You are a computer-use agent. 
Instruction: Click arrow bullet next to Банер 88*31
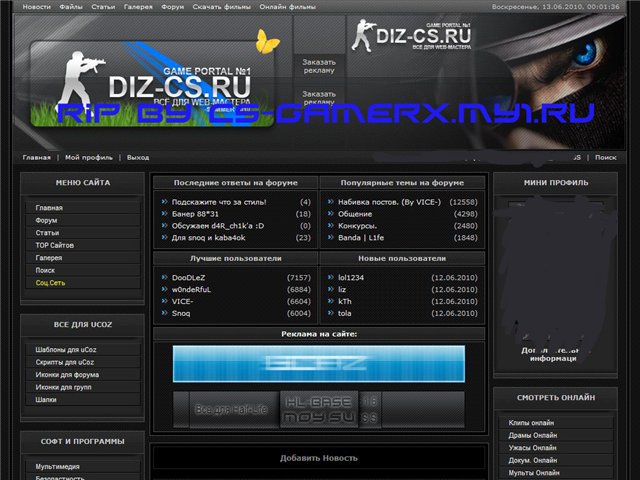[x=164, y=213]
